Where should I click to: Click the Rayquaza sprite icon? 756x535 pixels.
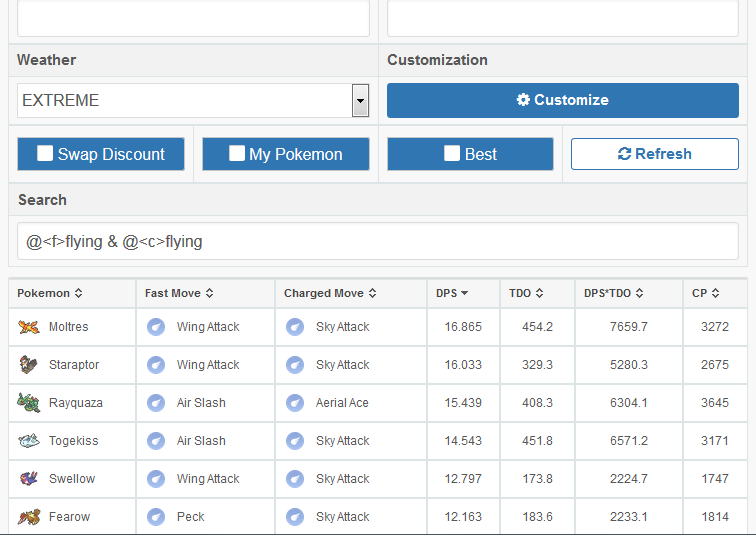point(28,402)
